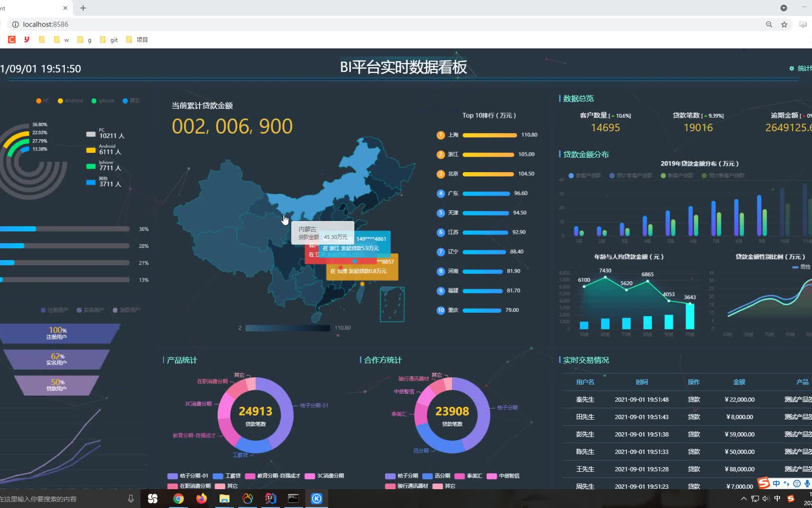Viewport: 812px width, 508px height.
Task: Click the 操作 table column header
Action: (x=694, y=382)
